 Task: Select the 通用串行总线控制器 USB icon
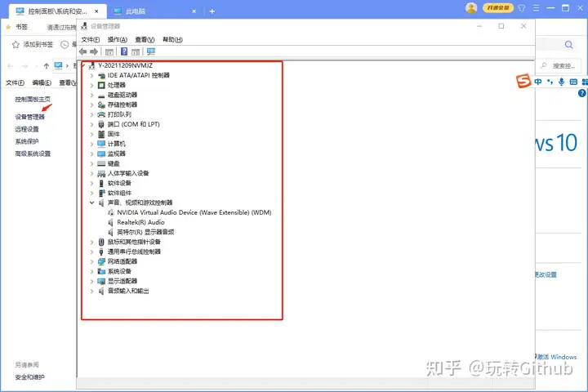click(x=101, y=252)
